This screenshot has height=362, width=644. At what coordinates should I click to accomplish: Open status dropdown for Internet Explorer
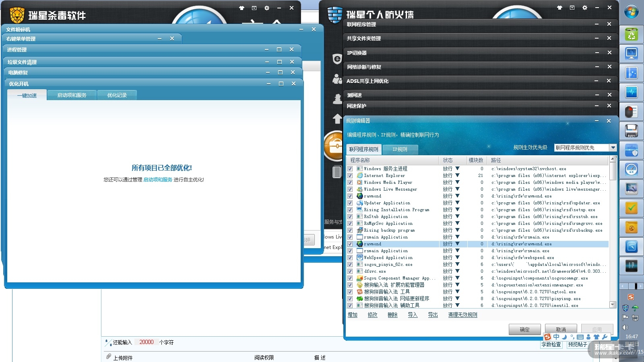tap(457, 176)
